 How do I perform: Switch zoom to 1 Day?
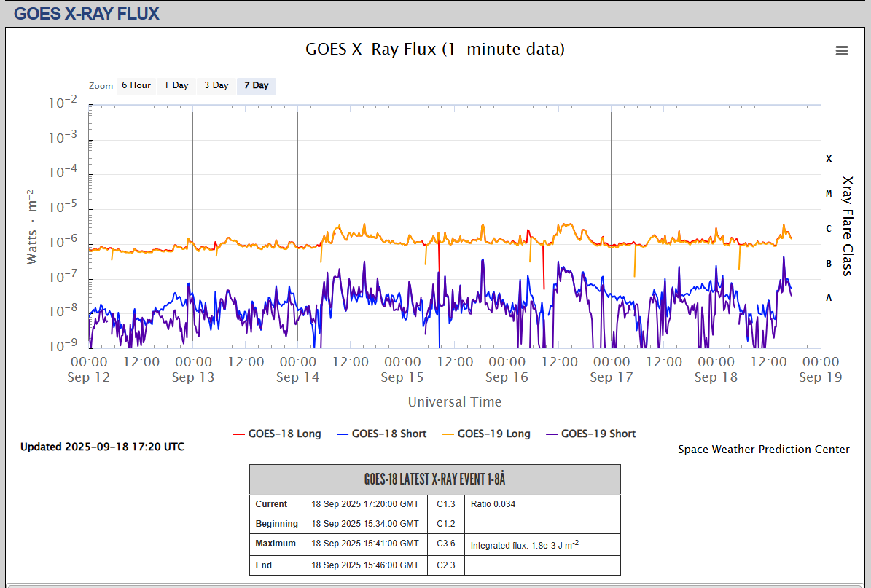click(176, 86)
